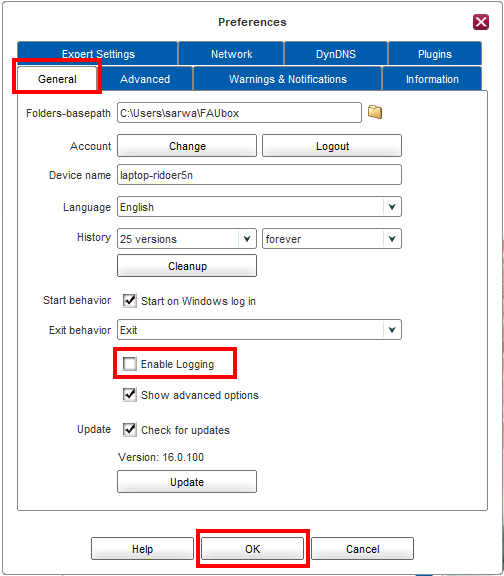The image size is (504, 576).
Task: Open the Network tab
Action: click(x=231, y=54)
